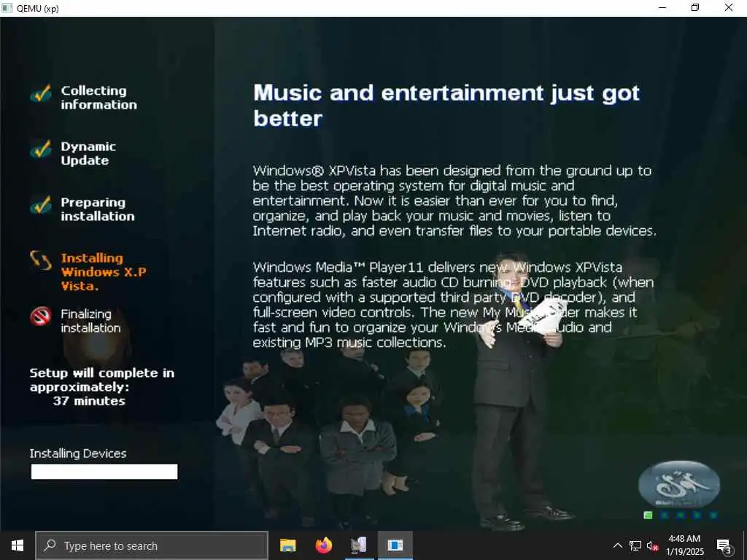747x560 pixels.
Task: Click the Show desktop sliver on the taskbar
Action: 745,545
